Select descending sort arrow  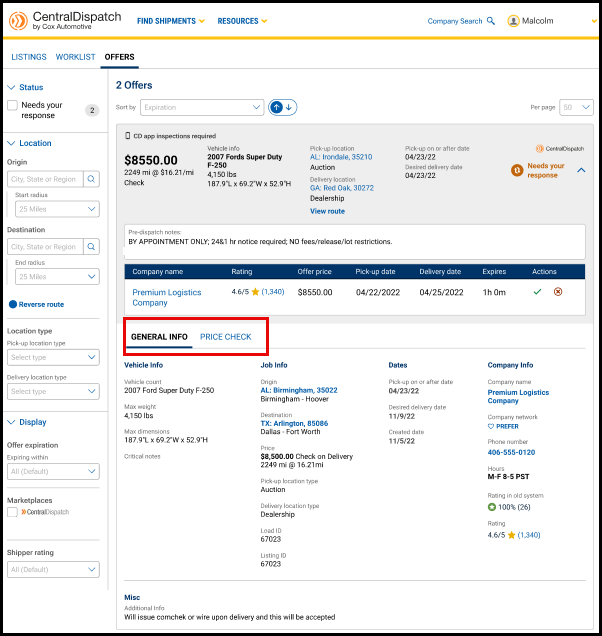point(289,107)
